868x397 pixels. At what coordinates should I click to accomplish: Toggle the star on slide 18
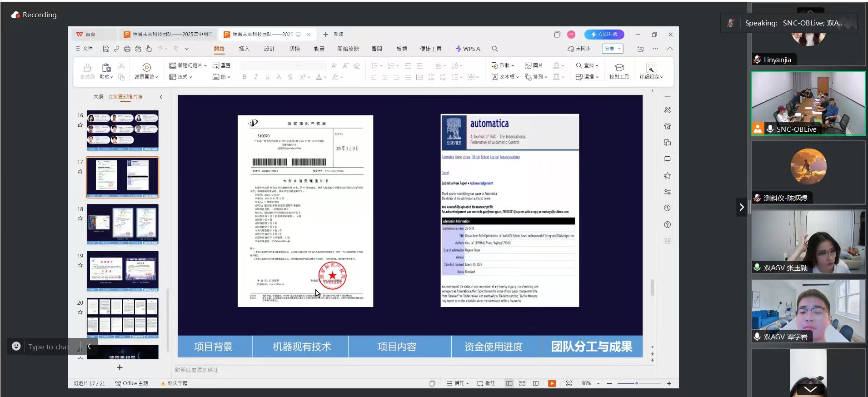80,218
